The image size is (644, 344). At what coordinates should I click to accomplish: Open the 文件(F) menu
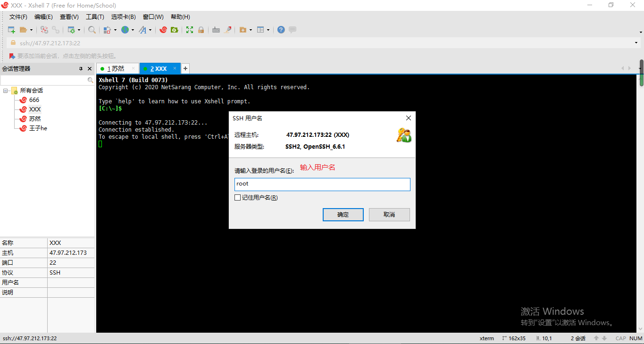18,17
